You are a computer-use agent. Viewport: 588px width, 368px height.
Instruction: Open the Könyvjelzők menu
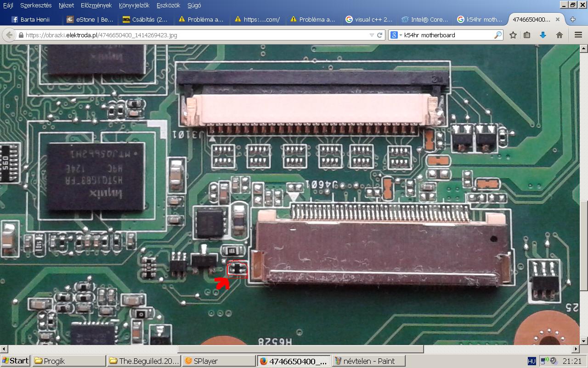[134, 5]
